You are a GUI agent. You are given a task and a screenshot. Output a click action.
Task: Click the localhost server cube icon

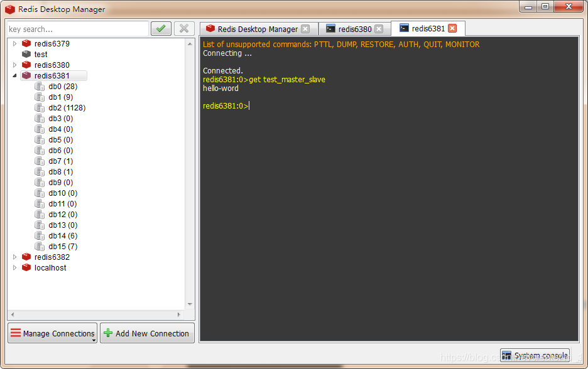[26, 268]
